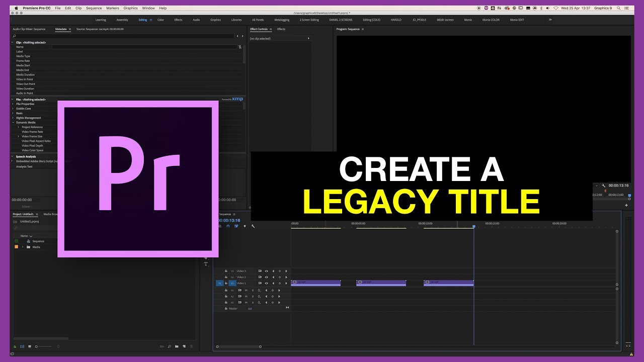The width and height of the screenshot is (644, 362).
Task: Click the Program monitor wrench settings icon
Action: tap(604, 186)
